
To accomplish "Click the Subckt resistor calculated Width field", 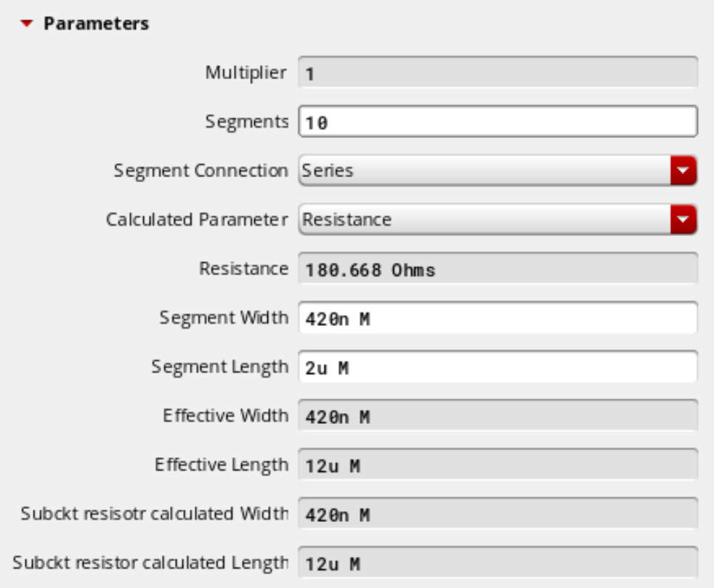I will 498,514.
